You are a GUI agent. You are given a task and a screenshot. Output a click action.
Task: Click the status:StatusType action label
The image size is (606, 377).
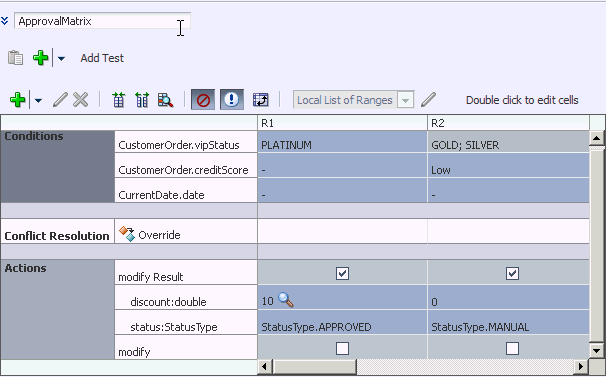click(174, 327)
